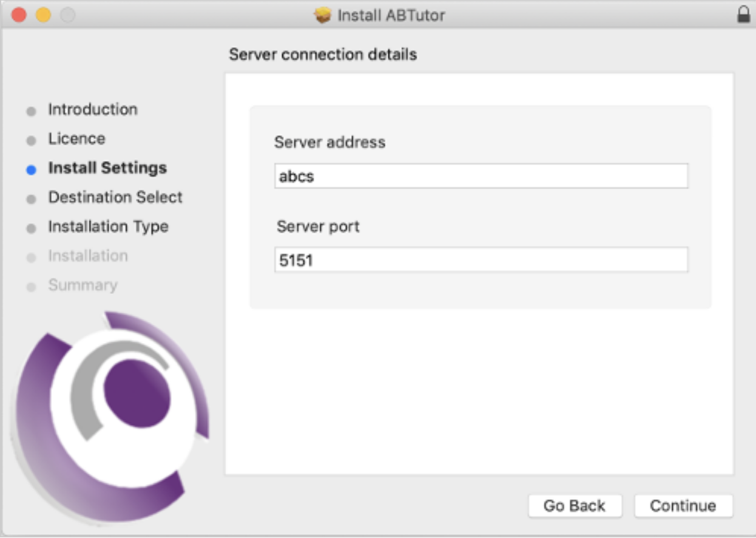Select the Destination Select step
Image resolution: width=756 pixels, height=538 pixels.
pyautogui.click(x=115, y=197)
